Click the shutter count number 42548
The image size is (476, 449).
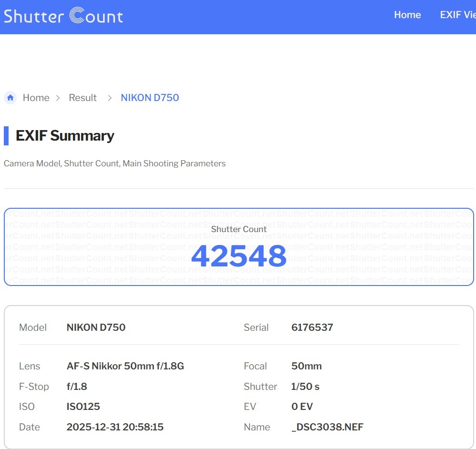pyautogui.click(x=238, y=256)
